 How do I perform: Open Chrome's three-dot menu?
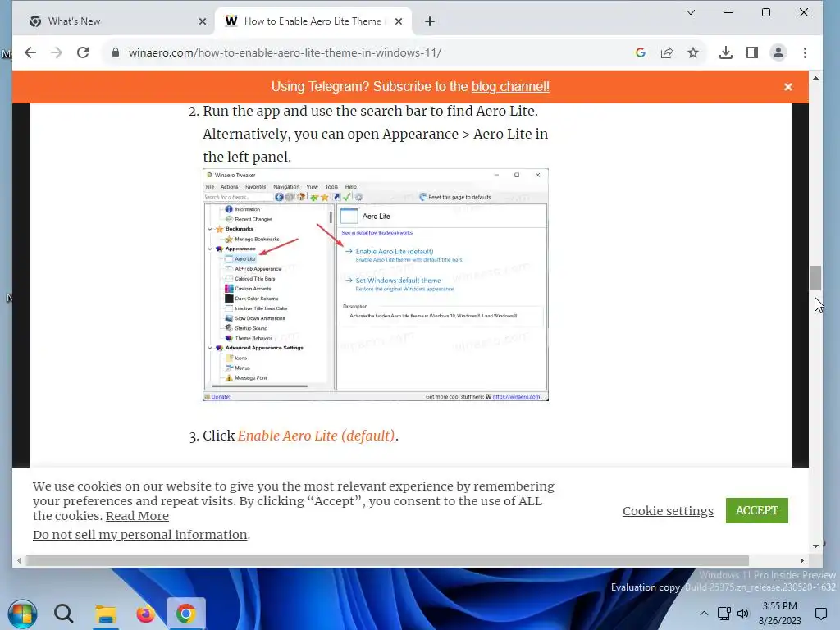click(x=806, y=52)
